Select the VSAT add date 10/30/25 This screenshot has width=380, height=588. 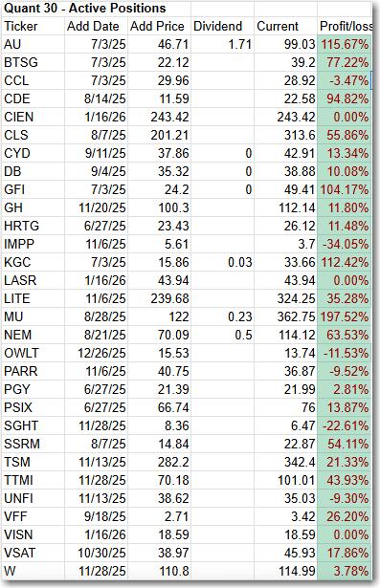click(96, 553)
